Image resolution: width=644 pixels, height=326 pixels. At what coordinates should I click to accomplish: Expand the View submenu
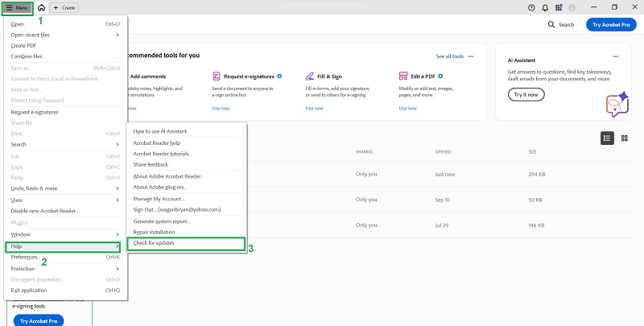(x=66, y=200)
